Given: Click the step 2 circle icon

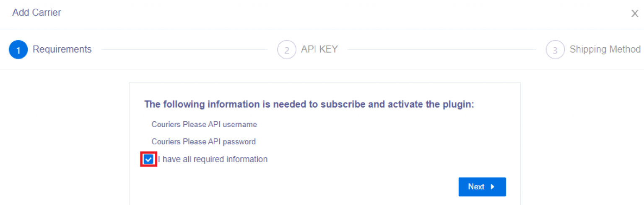Looking at the screenshot, I should pyautogui.click(x=287, y=50).
